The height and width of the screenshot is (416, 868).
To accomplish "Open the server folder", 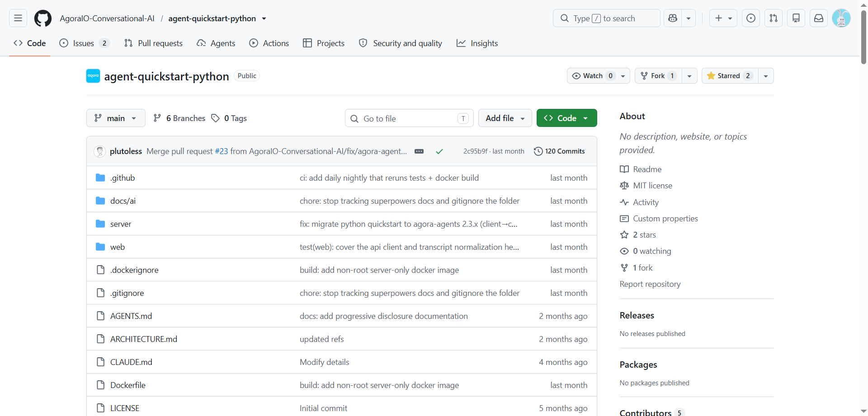I will [121, 224].
